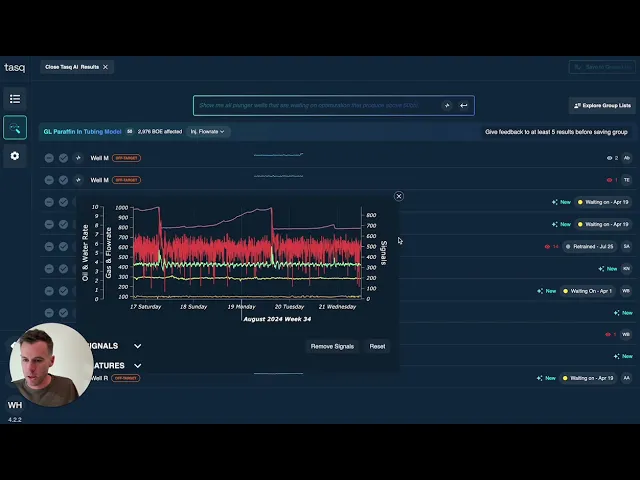The height and width of the screenshot is (480, 640).
Task: Open the WH user profile avatar
Action: (x=15, y=405)
